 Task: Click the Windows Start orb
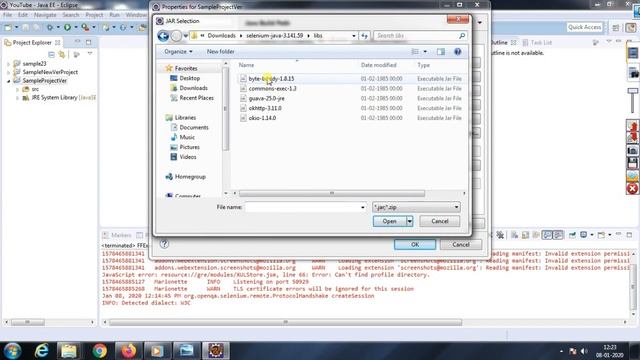(x=13, y=351)
